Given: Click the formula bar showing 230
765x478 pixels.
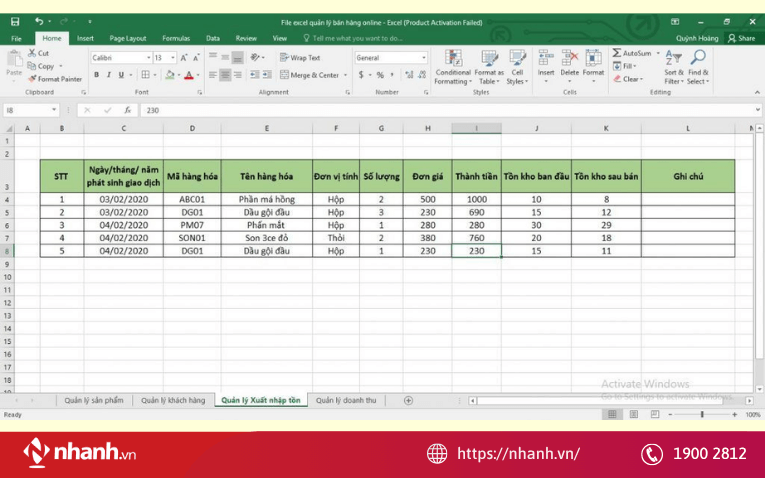Looking at the screenshot, I should click(x=449, y=110).
